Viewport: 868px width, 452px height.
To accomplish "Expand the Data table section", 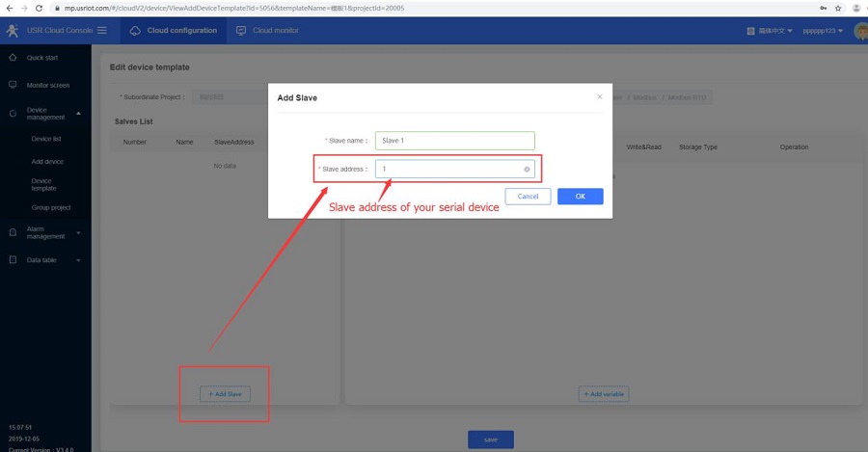I will (x=45, y=260).
